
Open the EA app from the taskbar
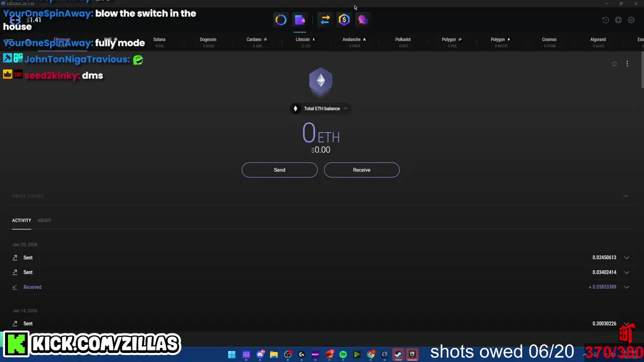pyautogui.click(x=329, y=354)
